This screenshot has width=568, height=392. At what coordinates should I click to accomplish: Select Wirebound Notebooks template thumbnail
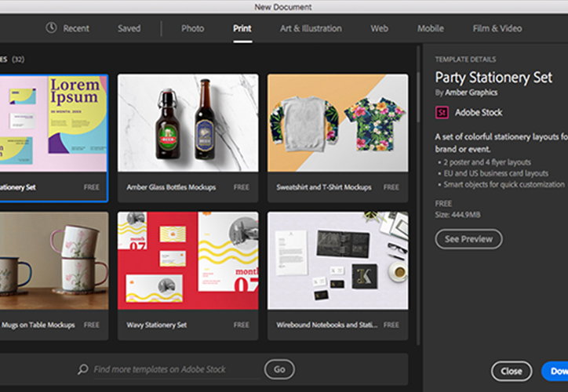point(337,260)
